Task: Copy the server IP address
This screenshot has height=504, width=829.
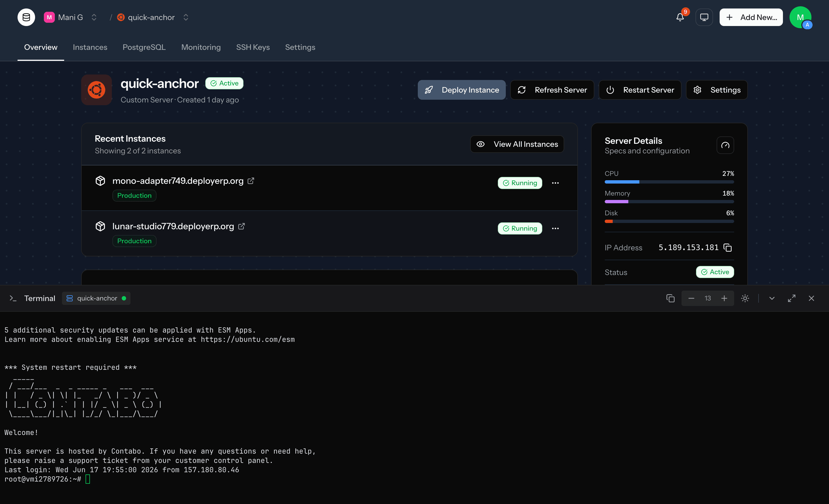Action: pos(728,248)
